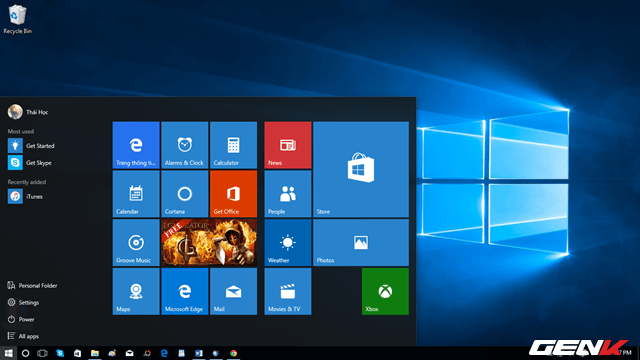640x360 pixels.
Task: Open the Photos tile
Action: click(361, 242)
